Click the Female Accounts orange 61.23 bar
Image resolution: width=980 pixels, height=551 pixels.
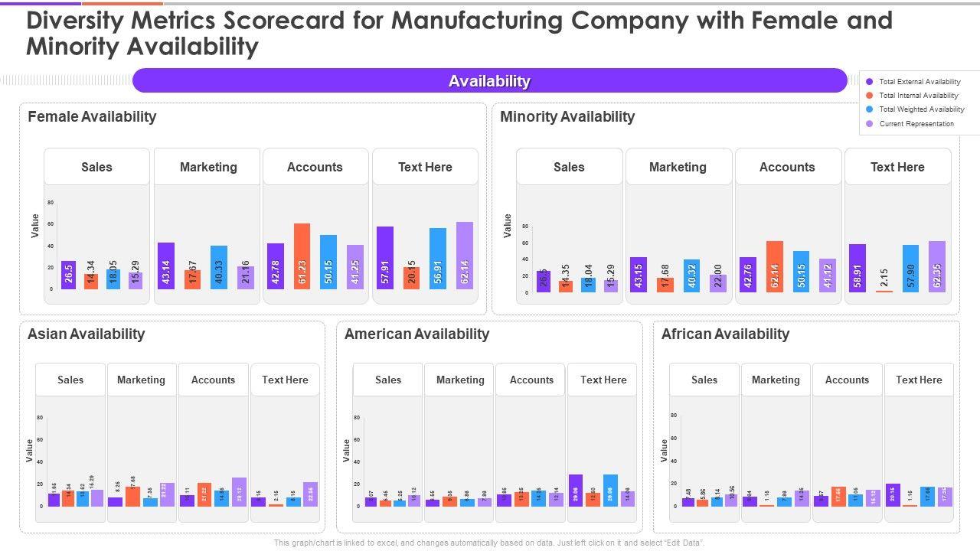(x=302, y=256)
